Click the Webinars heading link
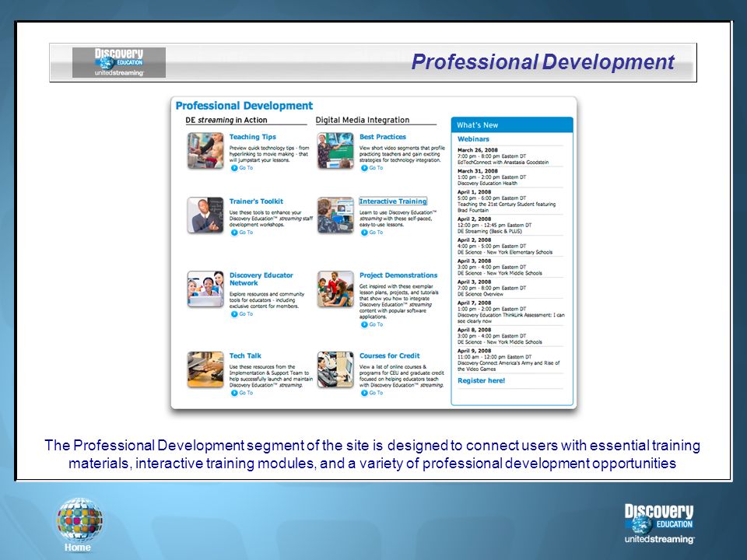 click(x=474, y=139)
